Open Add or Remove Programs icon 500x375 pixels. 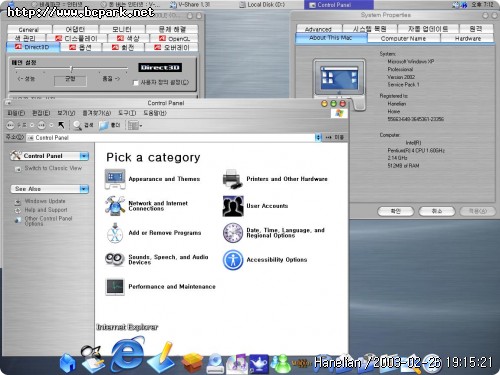pyautogui.click(x=115, y=233)
